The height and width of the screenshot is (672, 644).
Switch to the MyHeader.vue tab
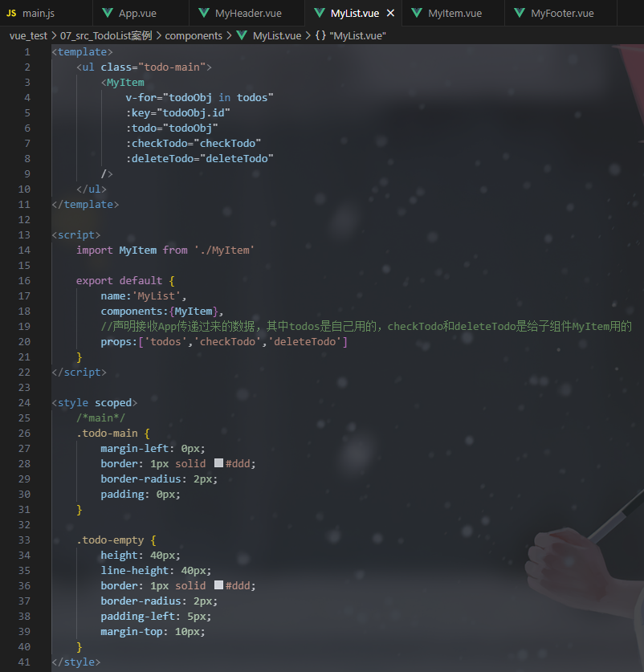coord(247,14)
